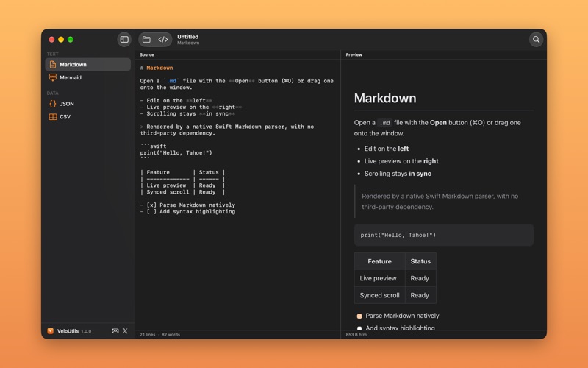588x368 pixels.
Task: Click the '21 lines' status entry
Action: click(x=148, y=335)
